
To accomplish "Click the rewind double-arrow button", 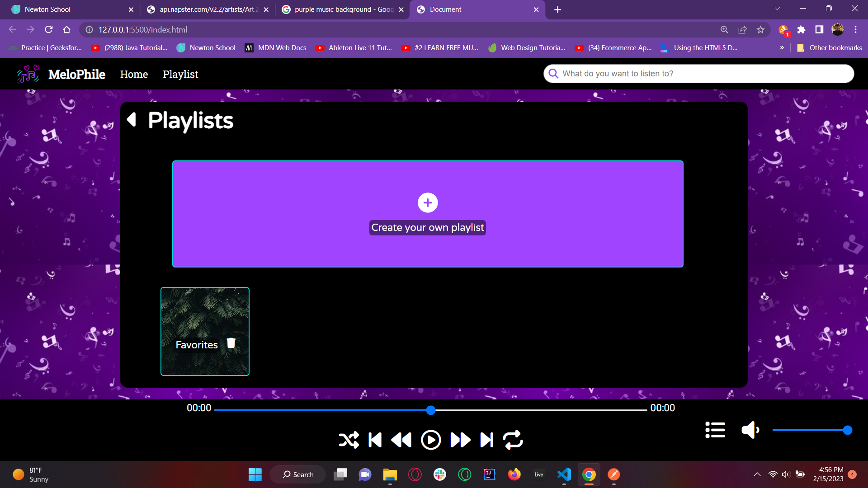I will click(401, 440).
